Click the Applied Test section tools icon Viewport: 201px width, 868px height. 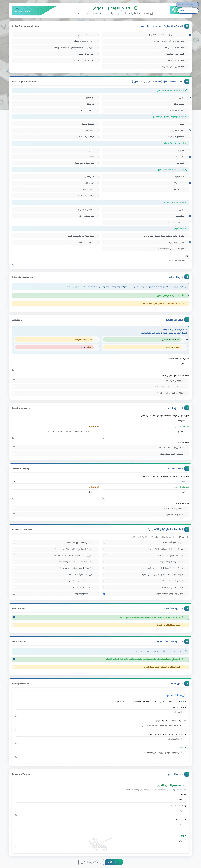pos(187,26)
